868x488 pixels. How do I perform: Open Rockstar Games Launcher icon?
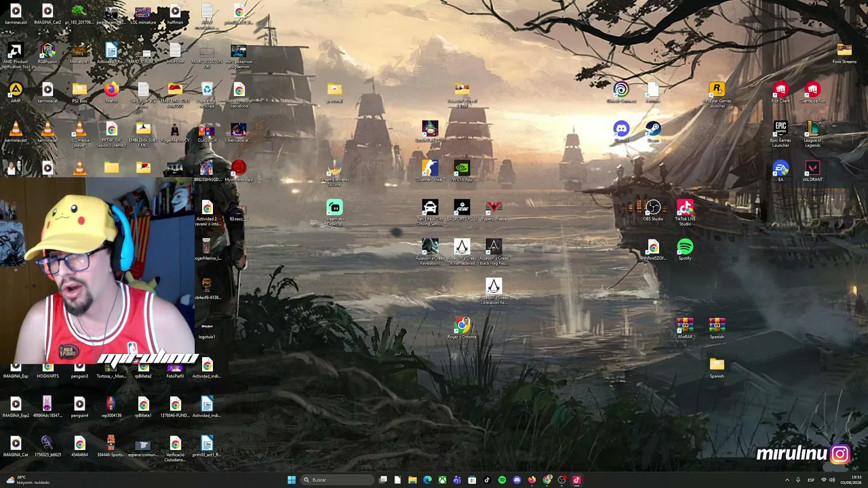coord(717,95)
